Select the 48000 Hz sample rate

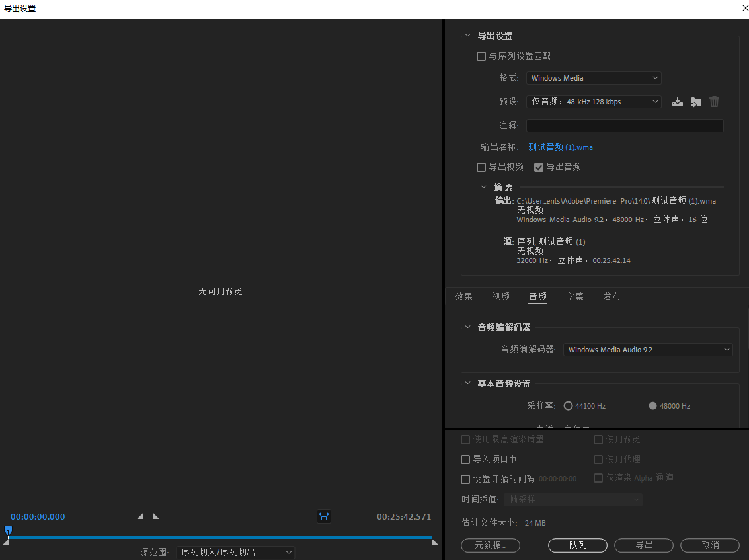tap(653, 406)
